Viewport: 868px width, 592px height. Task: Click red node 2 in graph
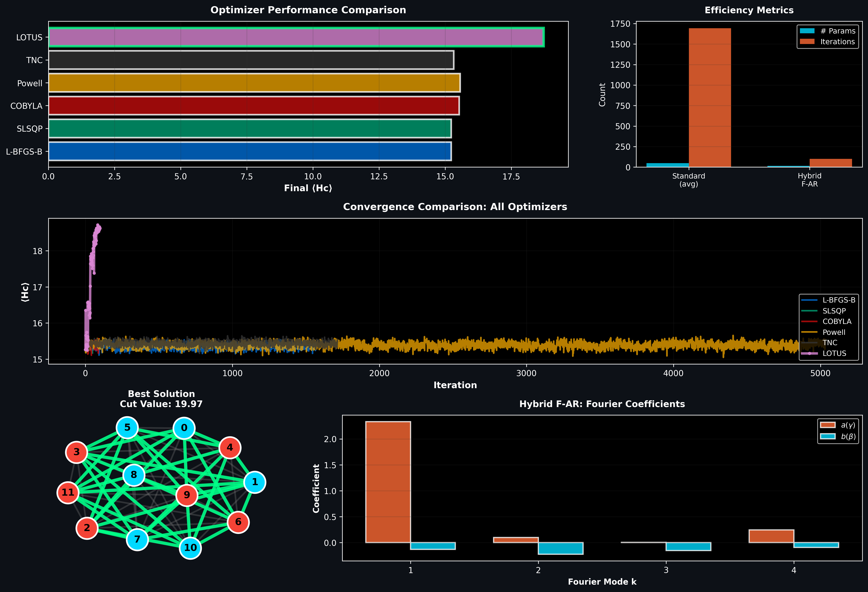point(87,528)
